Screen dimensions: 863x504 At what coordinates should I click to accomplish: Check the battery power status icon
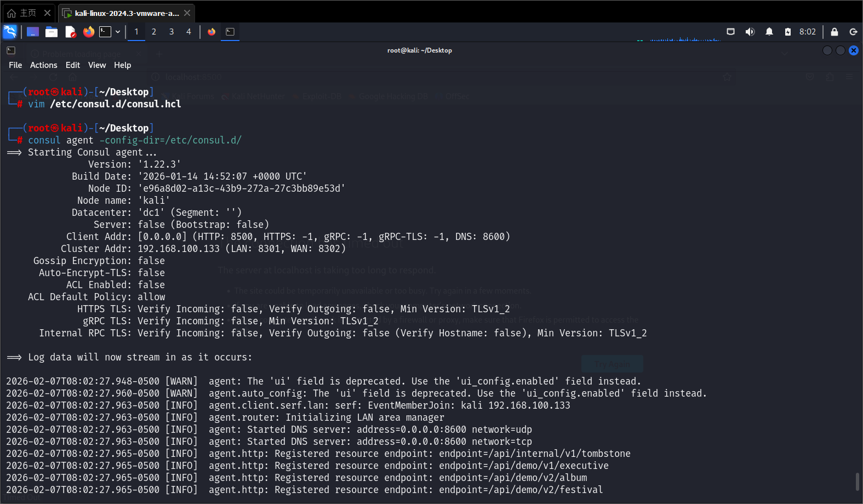787,32
